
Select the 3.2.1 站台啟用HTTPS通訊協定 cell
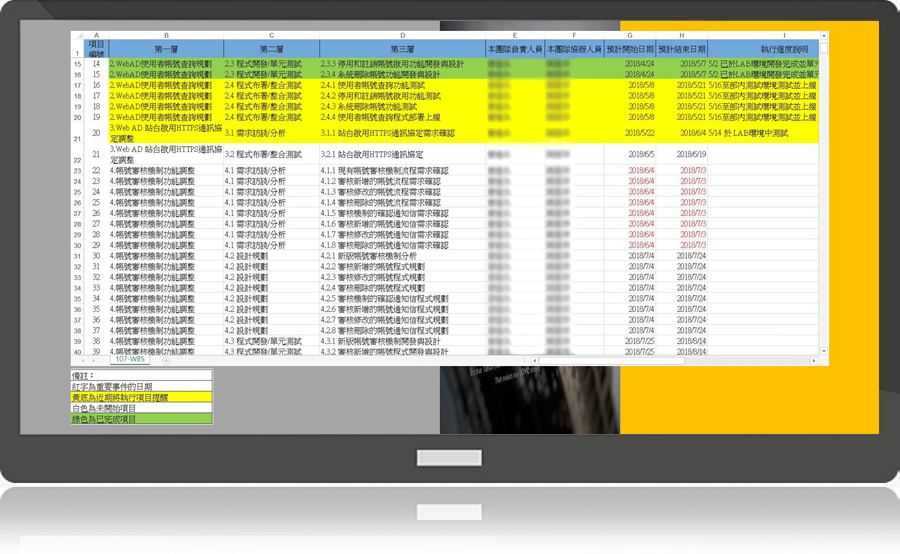[400, 155]
